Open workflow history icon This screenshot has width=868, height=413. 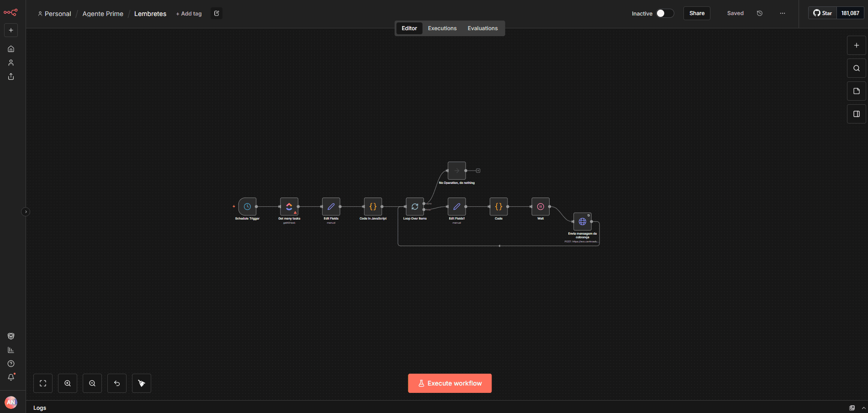760,13
